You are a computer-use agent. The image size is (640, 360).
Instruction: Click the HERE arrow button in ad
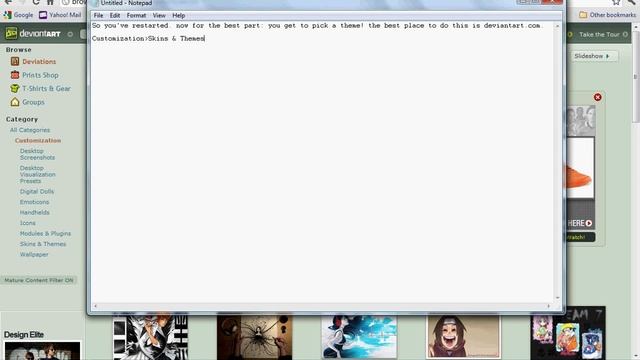(580, 223)
